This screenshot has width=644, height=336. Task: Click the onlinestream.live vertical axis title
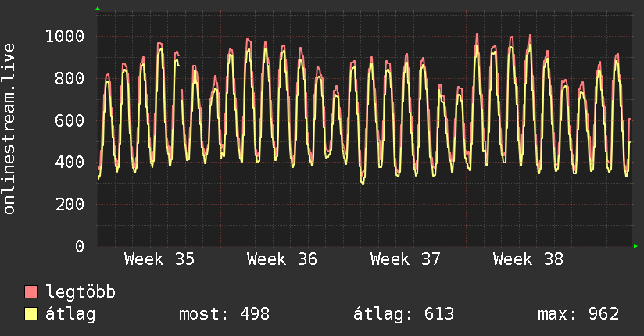coord(9,129)
